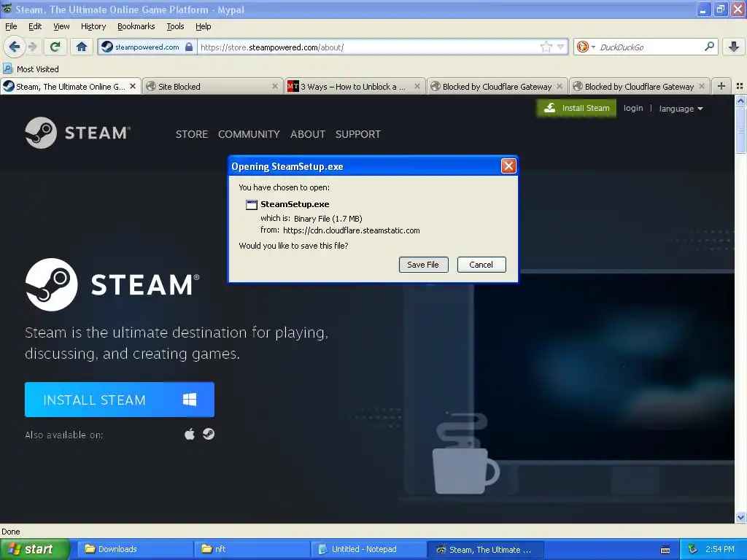Select the Apple macOS download icon
This screenshot has width=747, height=560.
pos(190,435)
